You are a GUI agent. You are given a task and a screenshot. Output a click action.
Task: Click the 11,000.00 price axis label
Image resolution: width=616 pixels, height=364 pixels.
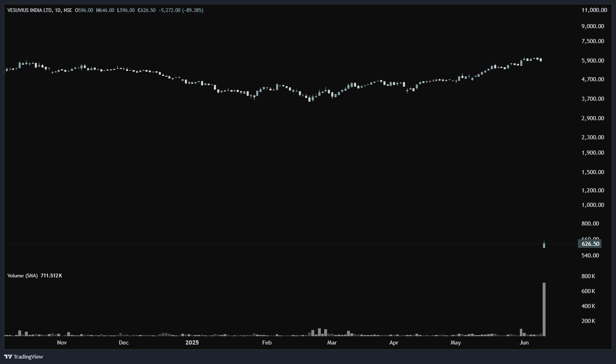point(594,10)
